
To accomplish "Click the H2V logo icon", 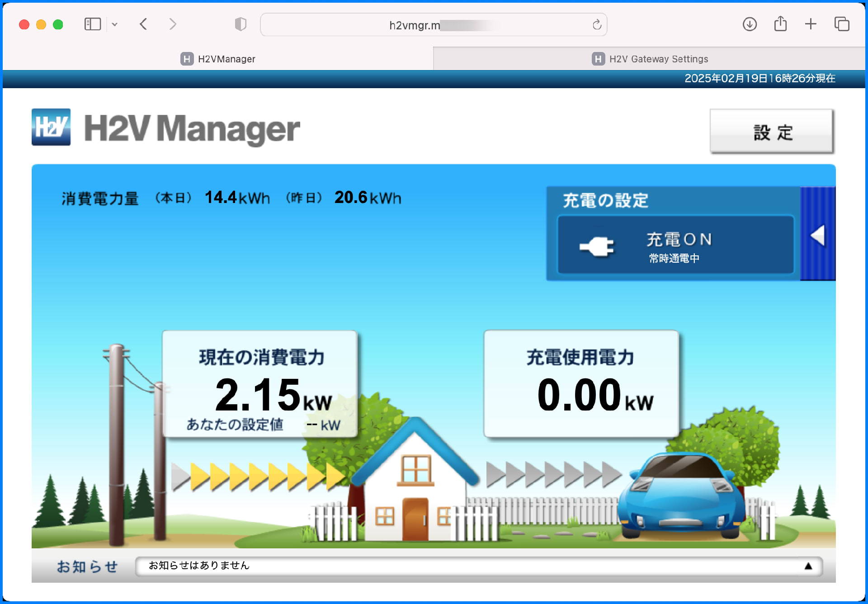I will (51, 127).
